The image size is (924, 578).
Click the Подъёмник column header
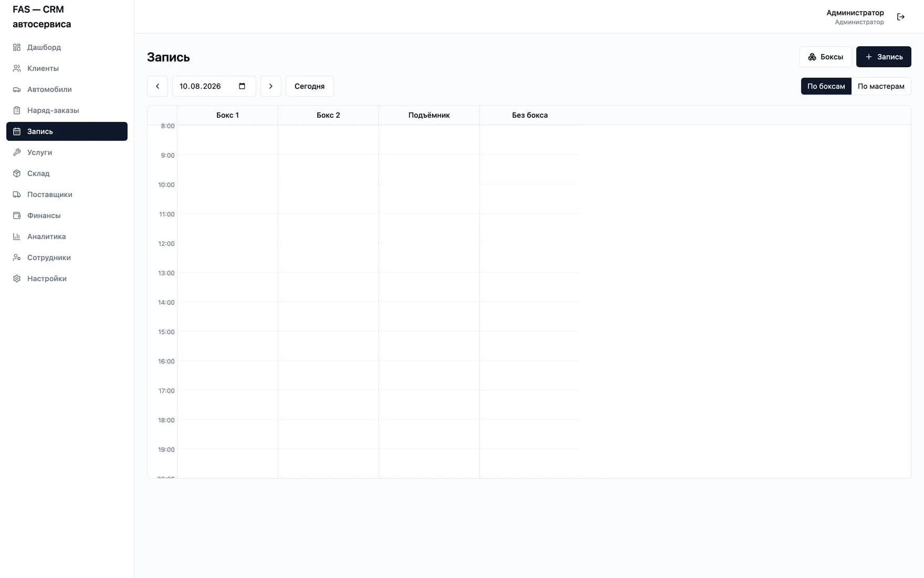pyautogui.click(x=429, y=115)
